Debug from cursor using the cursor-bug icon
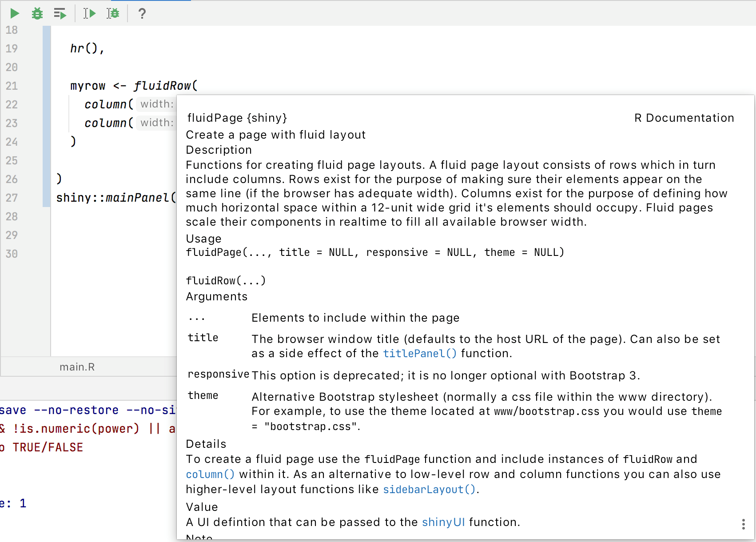Viewport: 756px width, 542px height. (x=113, y=13)
